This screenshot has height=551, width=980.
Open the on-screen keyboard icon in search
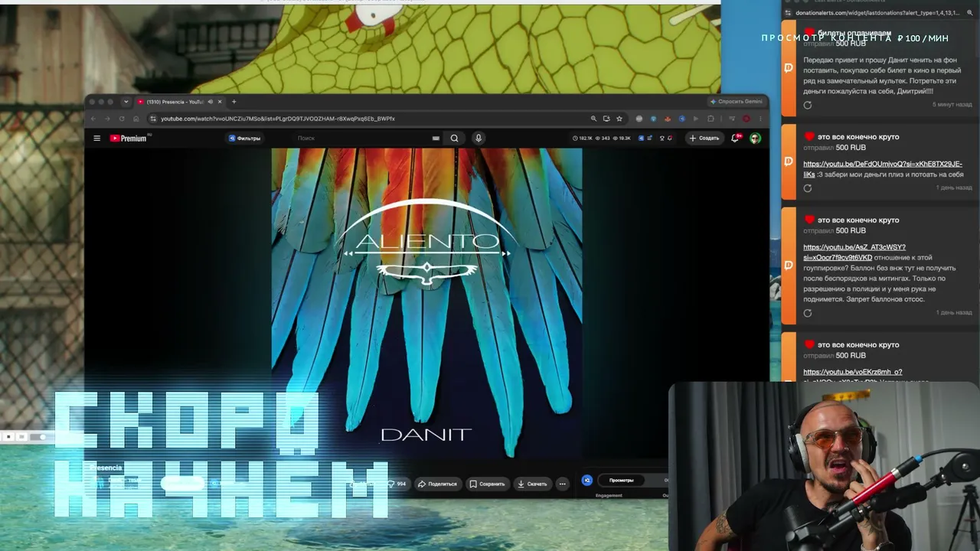click(436, 139)
